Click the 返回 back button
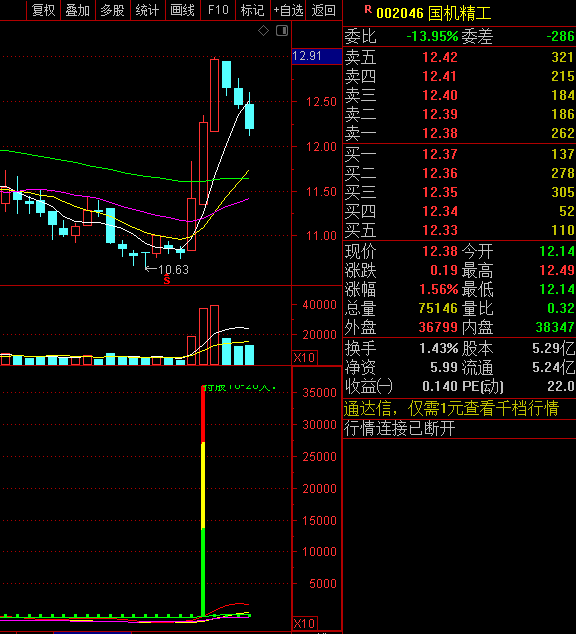 click(x=324, y=10)
